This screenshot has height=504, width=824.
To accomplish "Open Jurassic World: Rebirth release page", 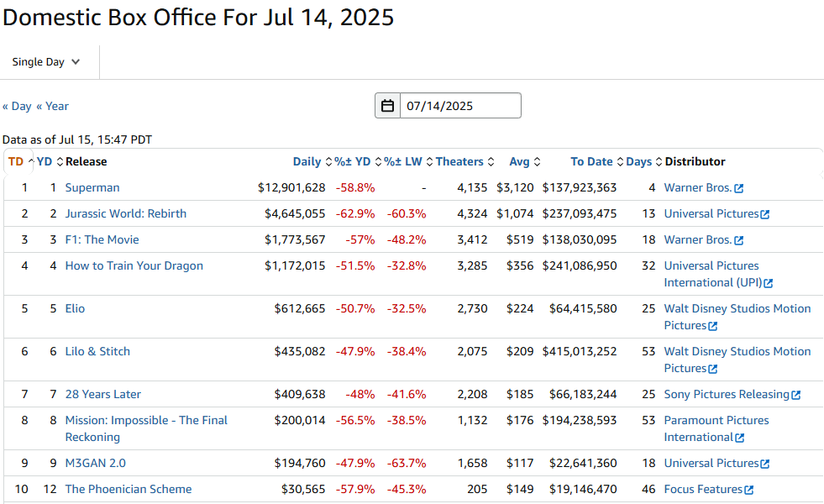I will click(x=126, y=213).
